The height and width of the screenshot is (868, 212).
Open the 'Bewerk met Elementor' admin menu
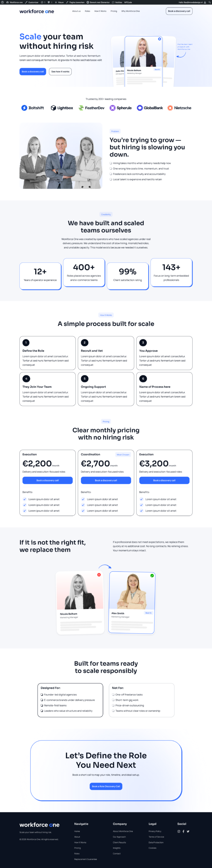click(x=98, y=2)
